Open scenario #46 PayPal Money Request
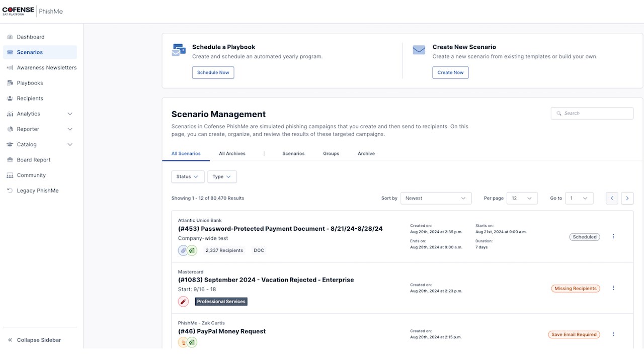The width and height of the screenshot is (644, 362). click(x=222, y=331)
